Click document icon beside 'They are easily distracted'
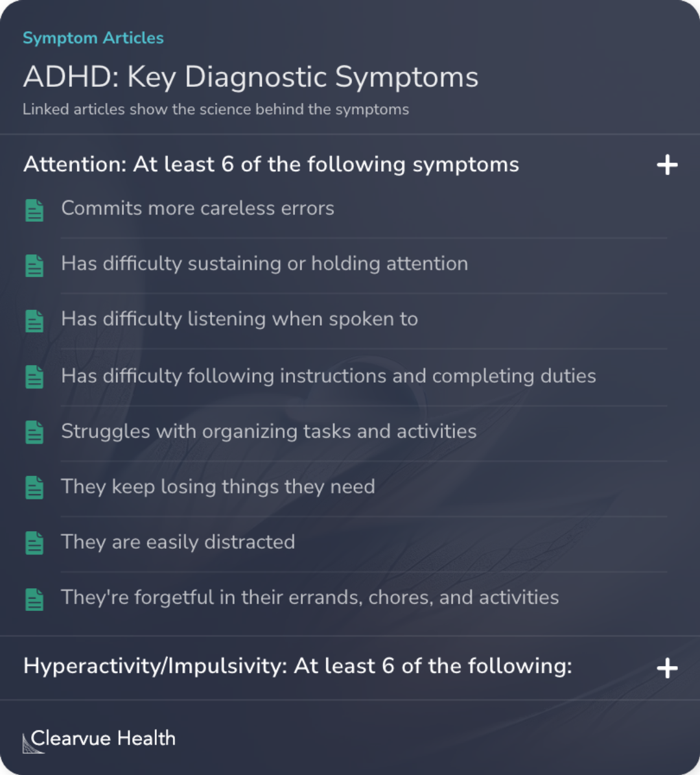Image resolution: width=700 pixels, height=775 pixels. click(34, 543)
